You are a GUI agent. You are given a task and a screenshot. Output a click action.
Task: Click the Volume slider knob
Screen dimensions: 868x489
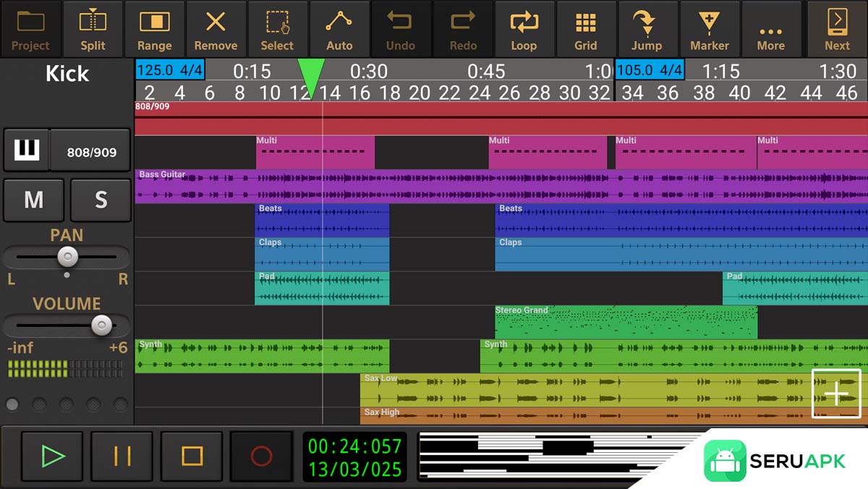(102, 326)
